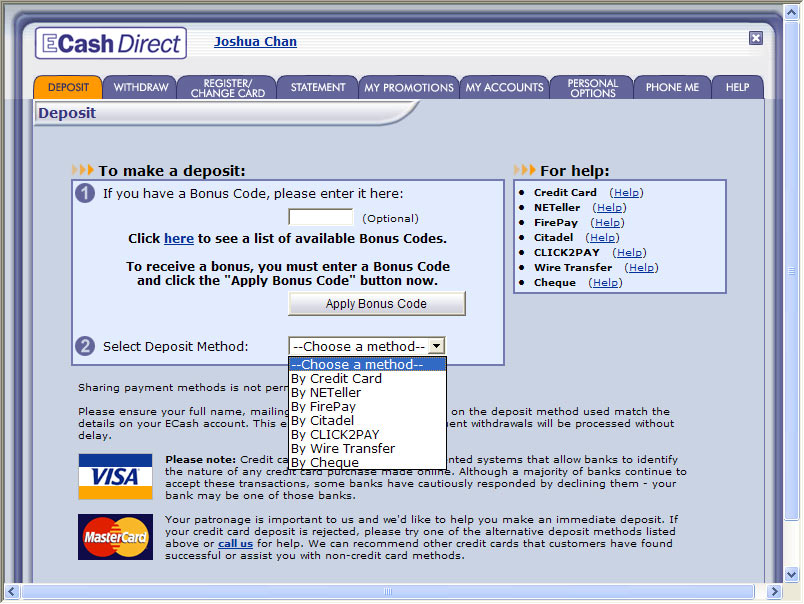Close the ECash Direct window
The height and width of the screenshot is (604, 804).
point(756,38)
